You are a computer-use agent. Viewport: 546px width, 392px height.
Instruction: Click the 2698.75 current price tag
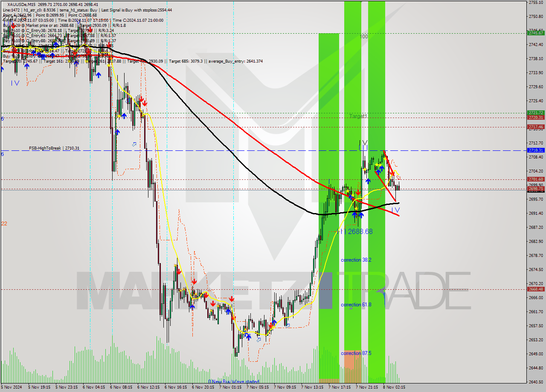tap(536, 189)
